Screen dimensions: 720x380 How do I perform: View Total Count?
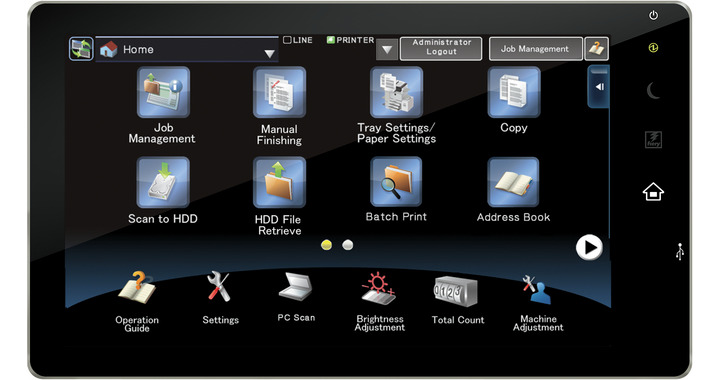456,291
